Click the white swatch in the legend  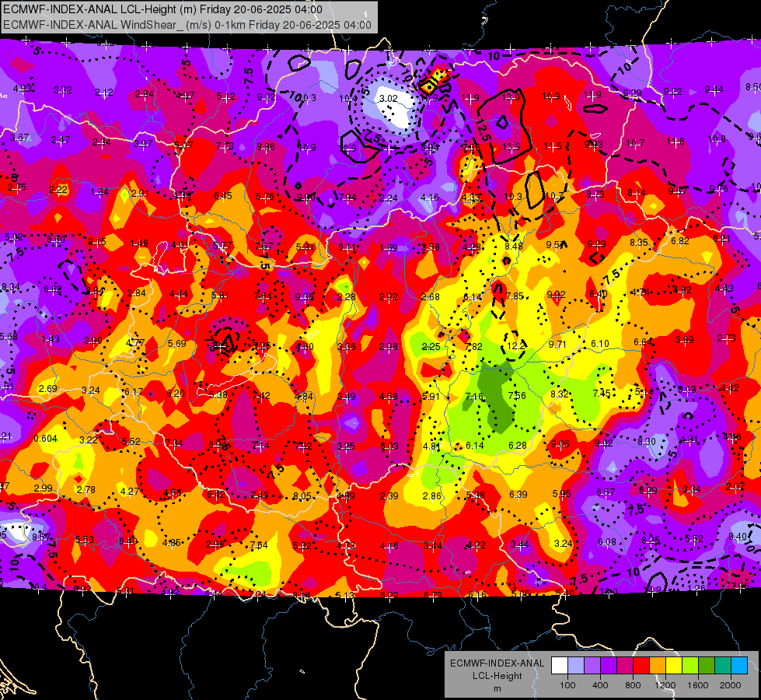click(560, 666)
